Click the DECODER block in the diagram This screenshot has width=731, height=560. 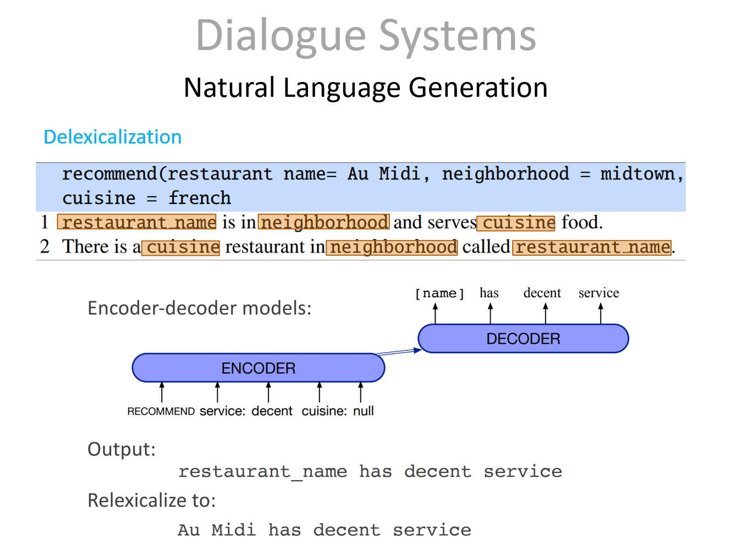click(x=523, y=338)
